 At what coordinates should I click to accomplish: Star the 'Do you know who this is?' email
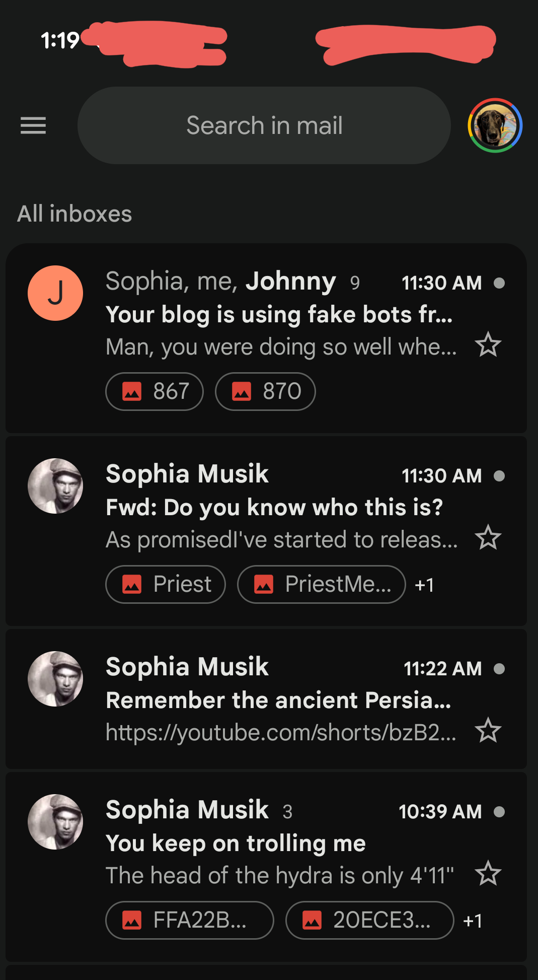(488, 538)
